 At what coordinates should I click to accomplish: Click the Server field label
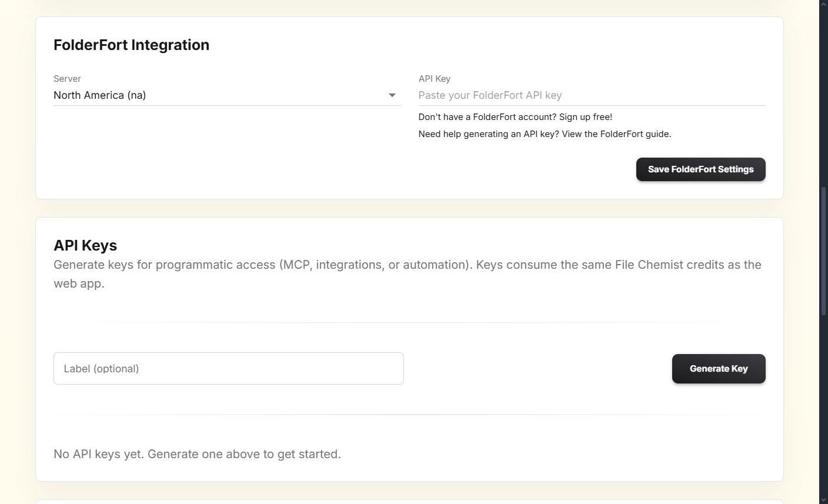point(67,79)
